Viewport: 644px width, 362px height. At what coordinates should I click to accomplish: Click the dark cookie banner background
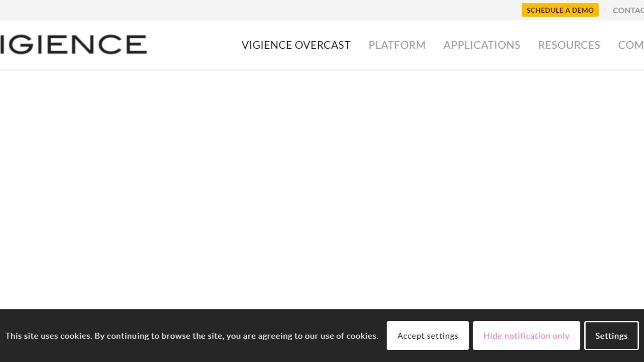coord(189,319)
